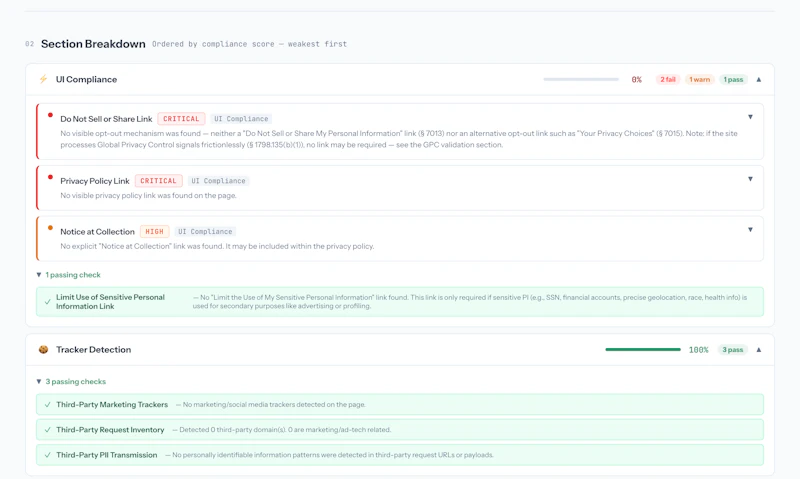The image size is (800, 479).
Task: Click HIGH tag on Notice at Collection
Action: (x=155, y=232)
